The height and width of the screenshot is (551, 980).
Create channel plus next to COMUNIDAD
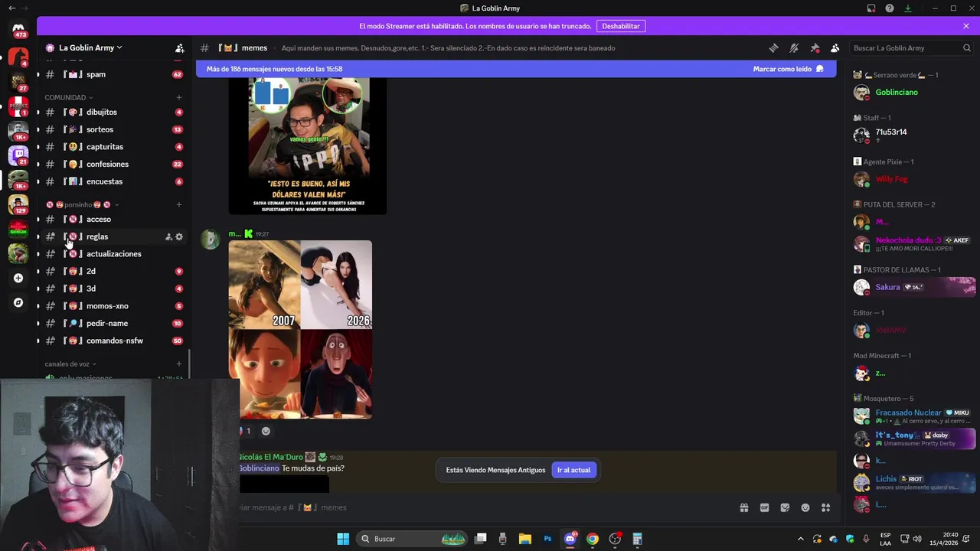click(179, 97)
